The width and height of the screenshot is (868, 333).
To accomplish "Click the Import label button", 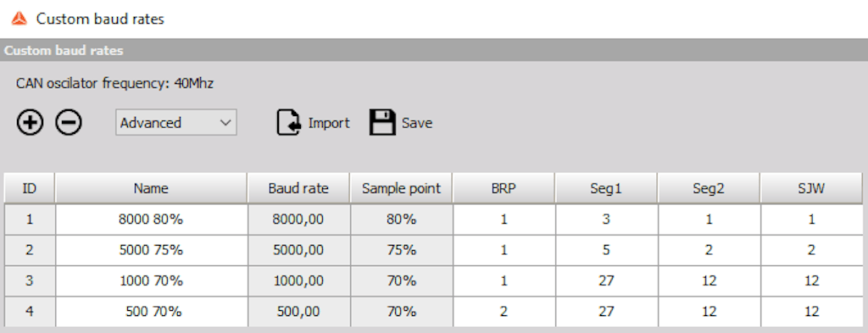I will click(x=329, y=123).
